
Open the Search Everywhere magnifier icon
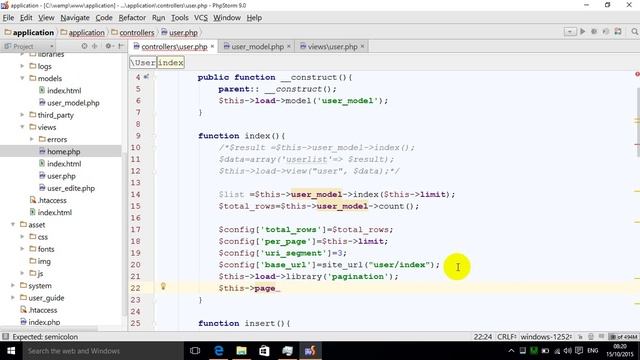click(x=634, y=31)
